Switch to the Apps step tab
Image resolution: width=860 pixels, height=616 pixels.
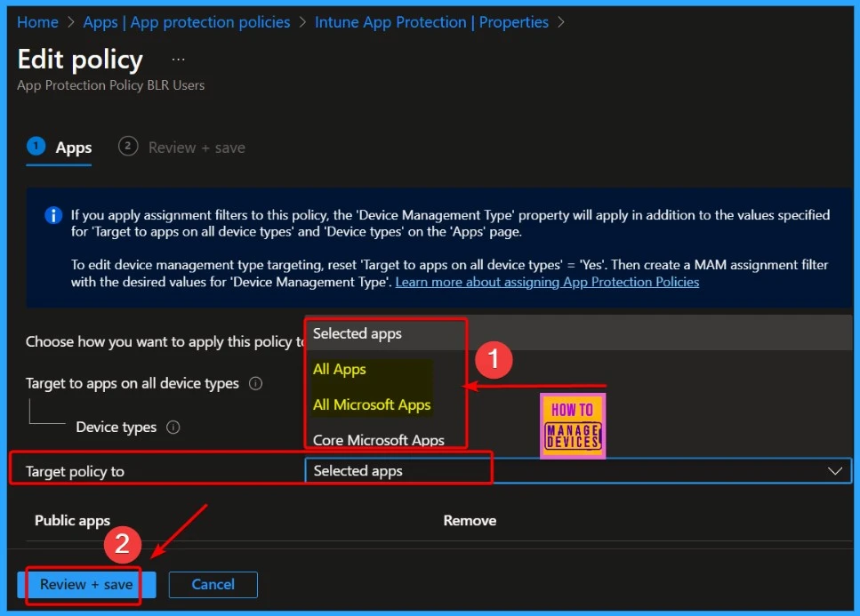tap(60, 148)
